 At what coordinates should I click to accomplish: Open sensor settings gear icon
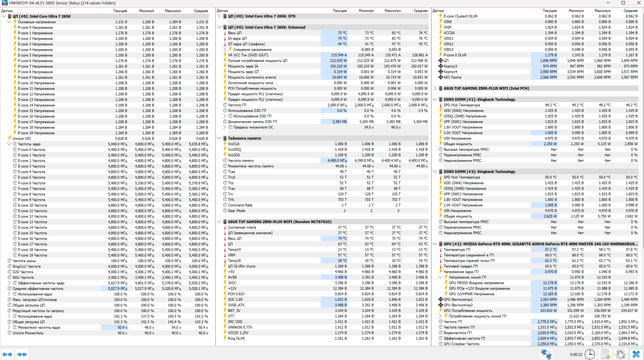coord(620,354)
